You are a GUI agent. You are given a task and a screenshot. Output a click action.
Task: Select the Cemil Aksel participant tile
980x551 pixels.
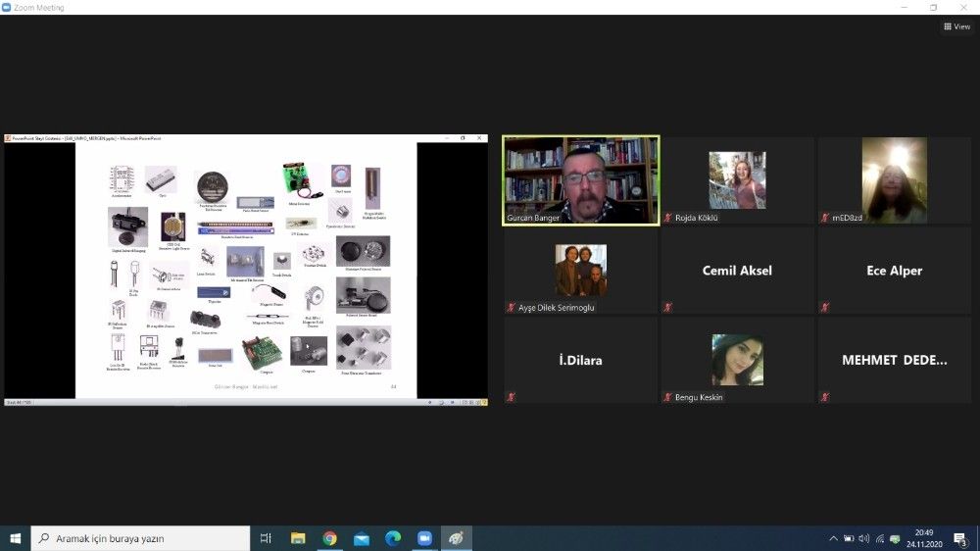pos(737,271)
